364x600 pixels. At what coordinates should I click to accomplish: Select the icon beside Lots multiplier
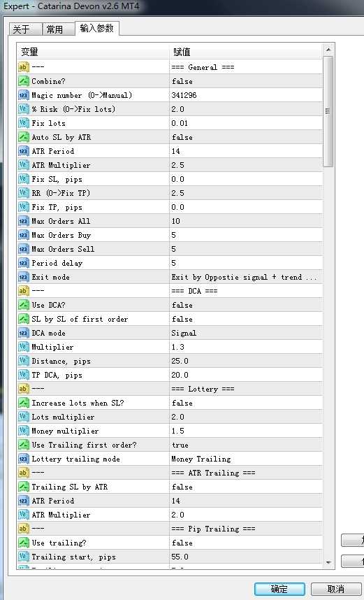point(23,417)
